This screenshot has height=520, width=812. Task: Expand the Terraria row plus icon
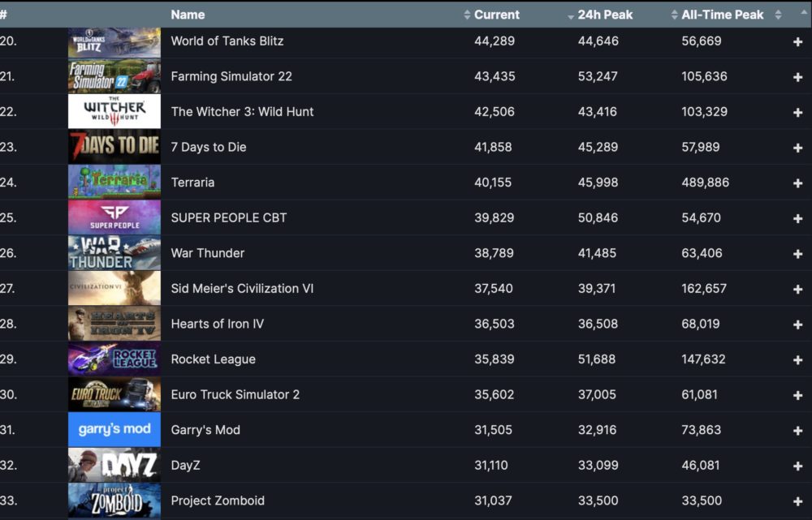point(797,183)
